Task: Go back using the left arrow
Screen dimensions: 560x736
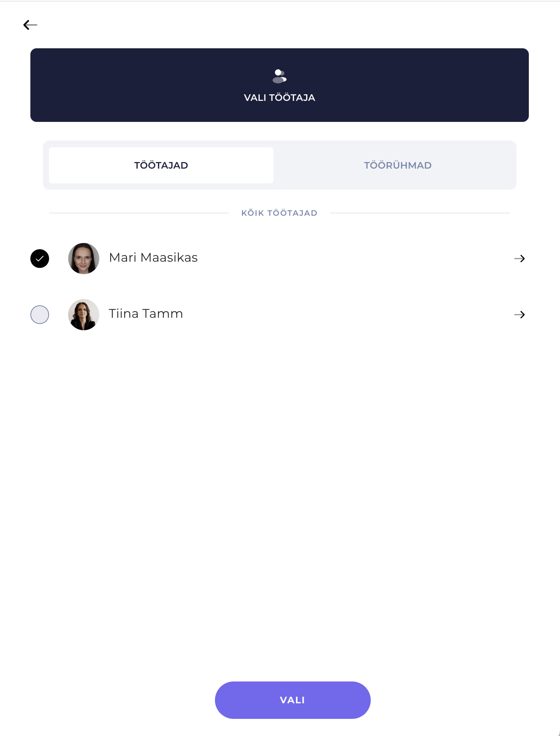Action: click(x=30, y=25)
